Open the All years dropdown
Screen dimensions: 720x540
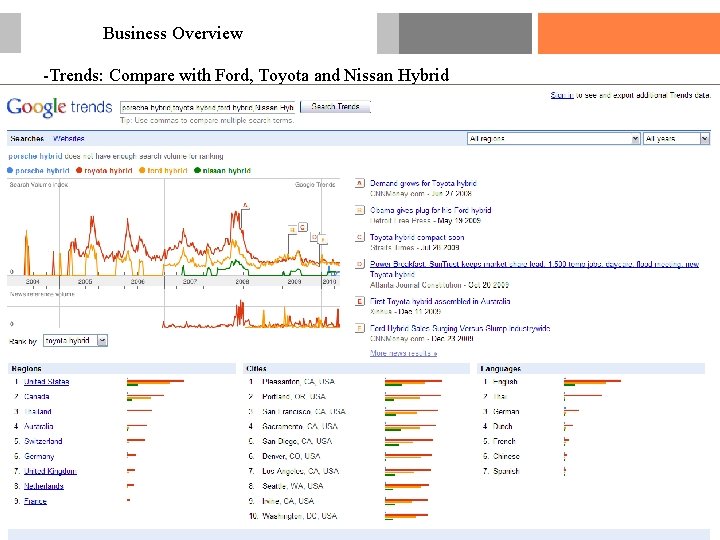(676, 138)
